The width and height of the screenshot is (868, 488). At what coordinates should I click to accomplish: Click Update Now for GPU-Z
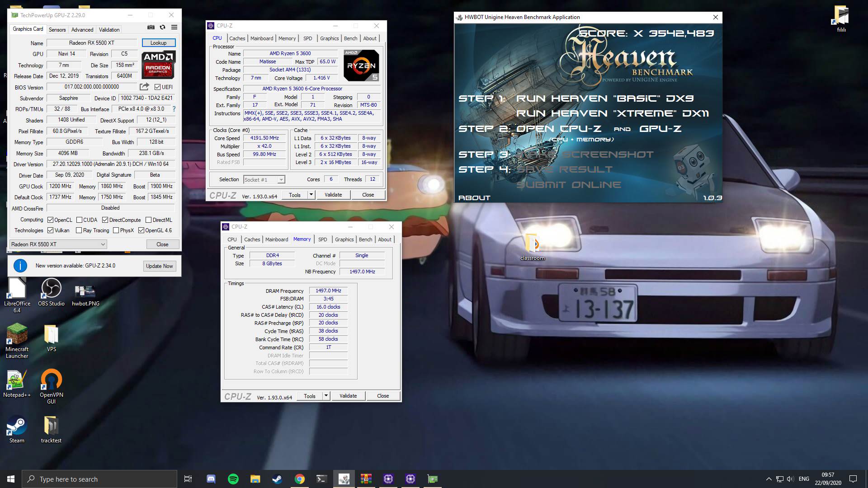(x=160, y=266)
